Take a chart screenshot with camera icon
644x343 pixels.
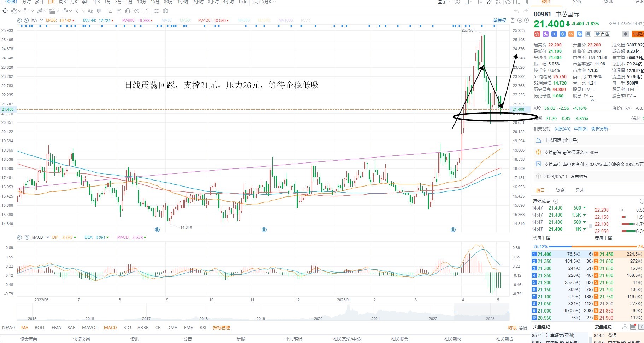[x=481, y=2]
